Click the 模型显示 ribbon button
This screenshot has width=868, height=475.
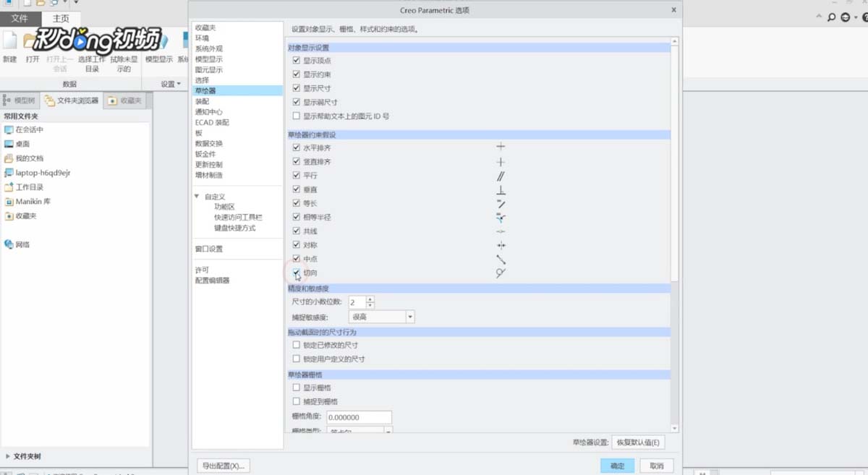click(159, 59)
